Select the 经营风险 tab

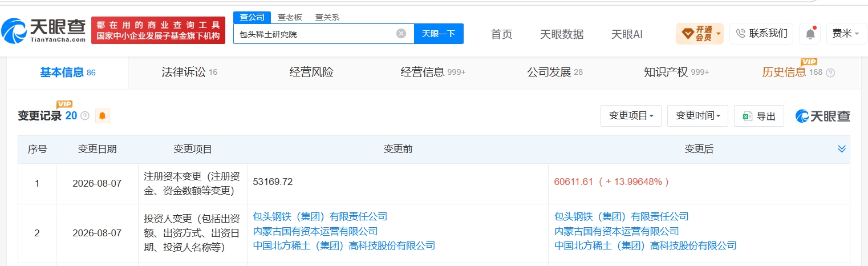(x=311, y=72)
